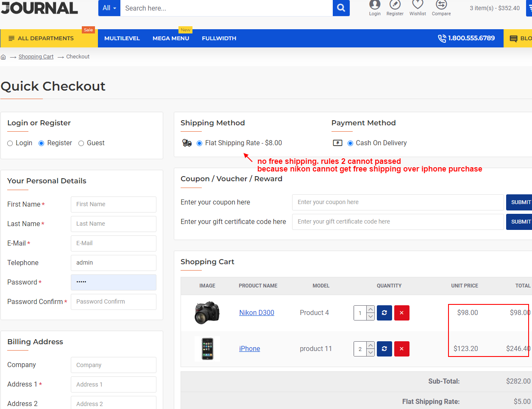Click the iPhone thumbnail image

[x=207, y=349]
